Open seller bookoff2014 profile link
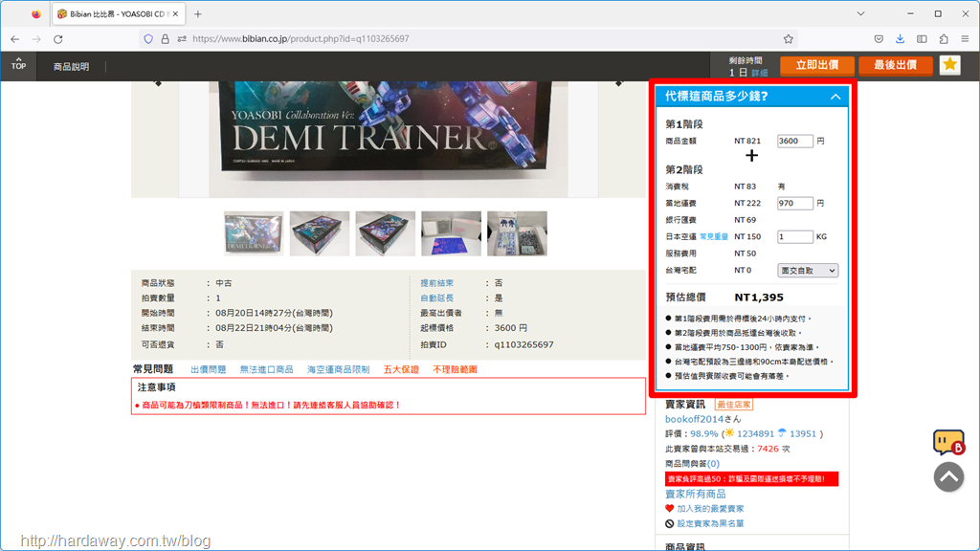The height and width of the screenshot is (551, 980). pyautogui.click(x=694, y=419)
